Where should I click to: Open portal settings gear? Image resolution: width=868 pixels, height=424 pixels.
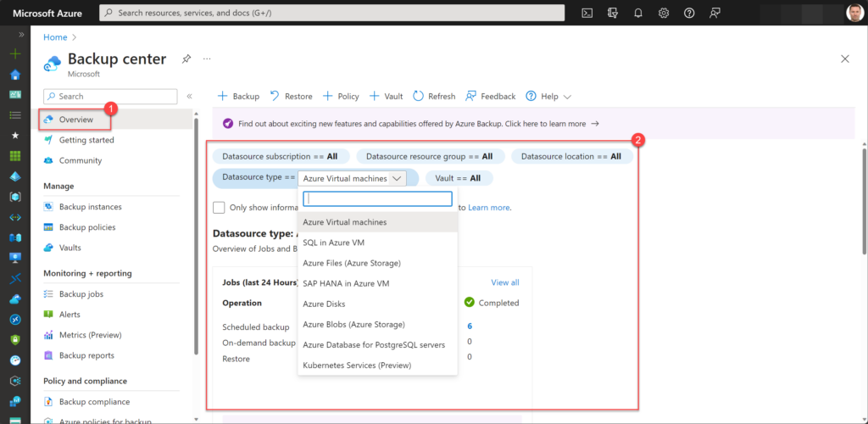[x=663, y=14]
